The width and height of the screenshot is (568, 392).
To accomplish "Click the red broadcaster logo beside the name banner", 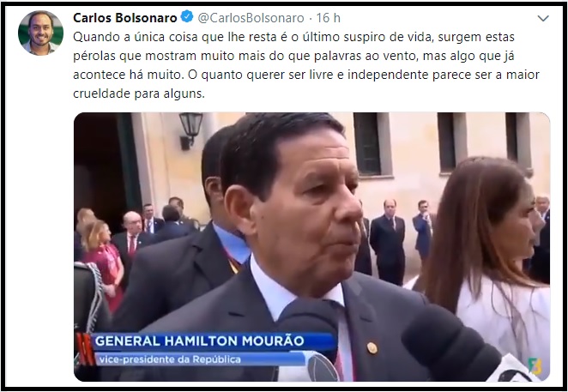I will coord(84,349).
